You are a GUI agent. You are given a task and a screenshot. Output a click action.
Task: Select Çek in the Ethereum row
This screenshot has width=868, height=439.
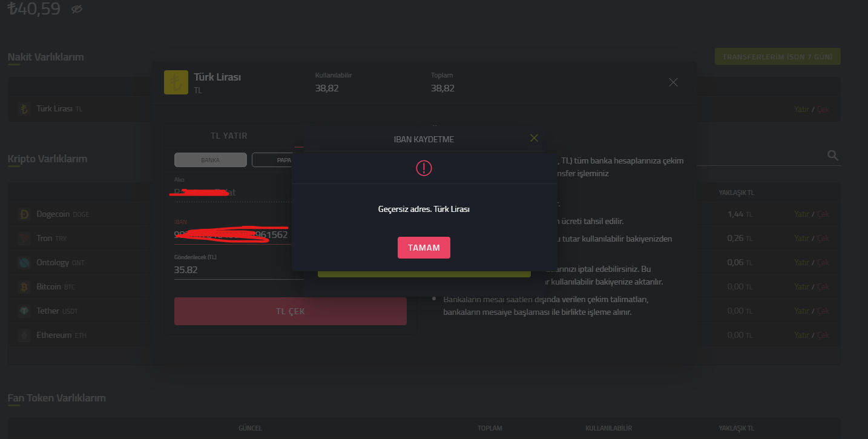click(x=823, y=335)
